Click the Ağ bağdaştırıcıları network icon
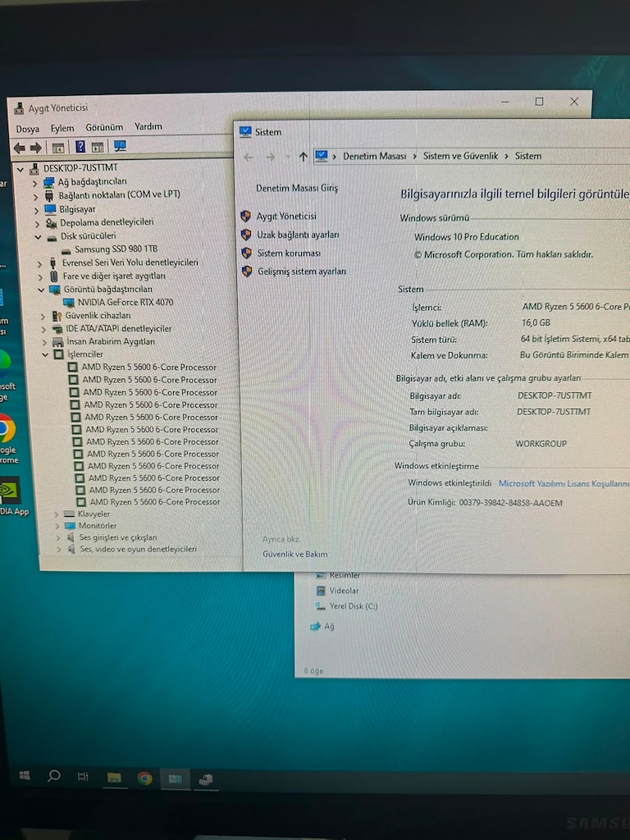Image resolution: width=630 pixels, height=840 pixels. click(x=48, y=183)
